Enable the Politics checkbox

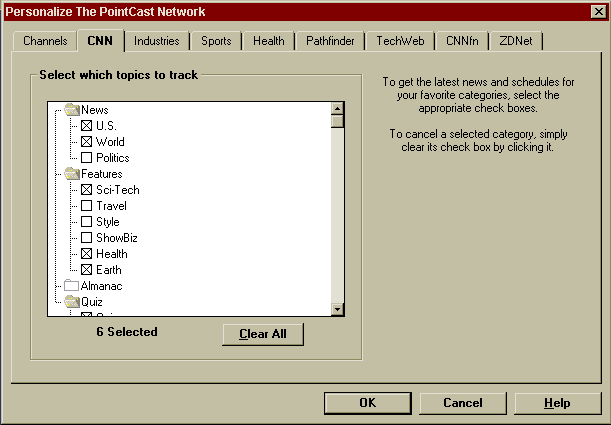(x=86, y=158)
